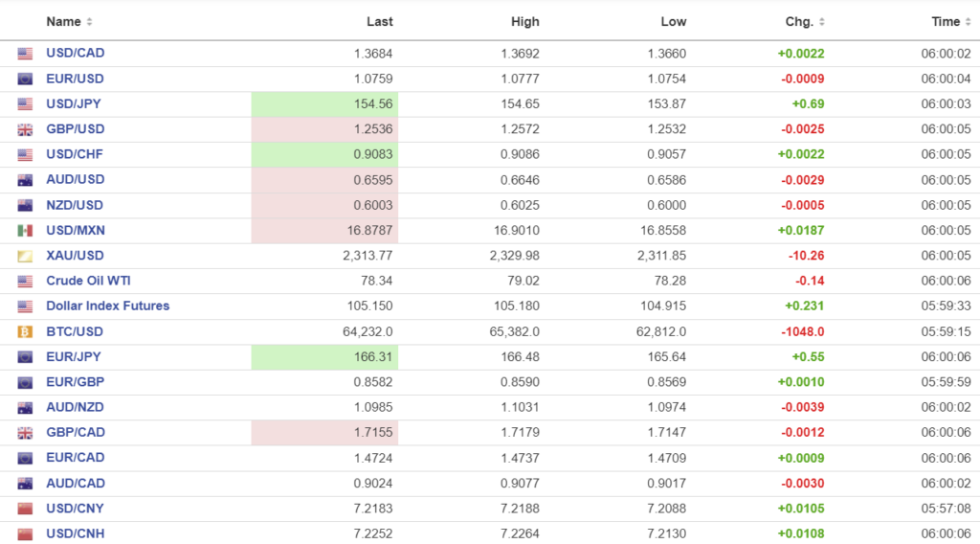Click the EU flag icon beside EUR/JPY
This screenshot has width=980, height=544.
point(25,357)
